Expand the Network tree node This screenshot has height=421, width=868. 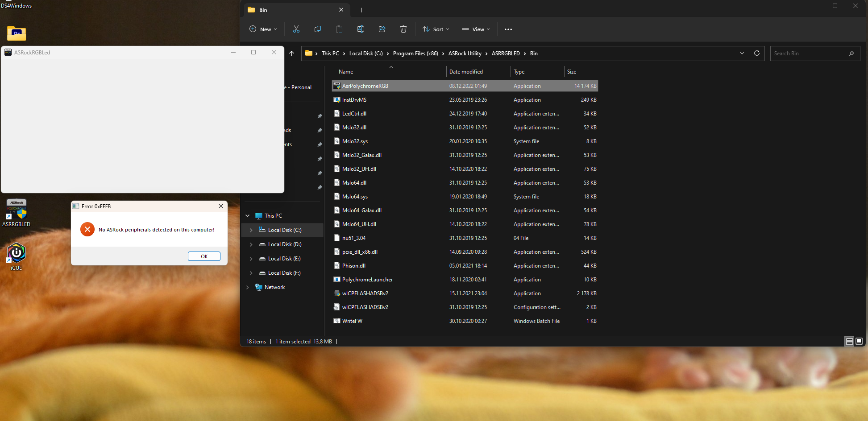(248, 287)
